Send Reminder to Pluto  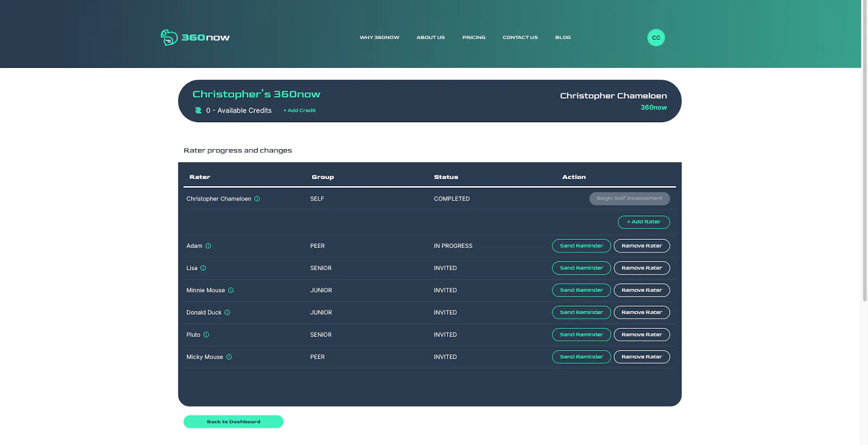click(582, 335)
